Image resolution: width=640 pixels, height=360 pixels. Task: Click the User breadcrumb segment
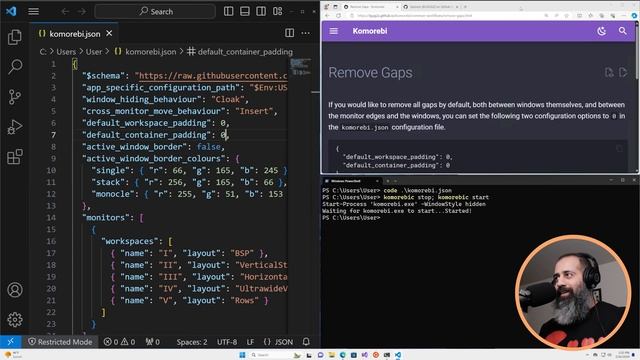point(93,52)
